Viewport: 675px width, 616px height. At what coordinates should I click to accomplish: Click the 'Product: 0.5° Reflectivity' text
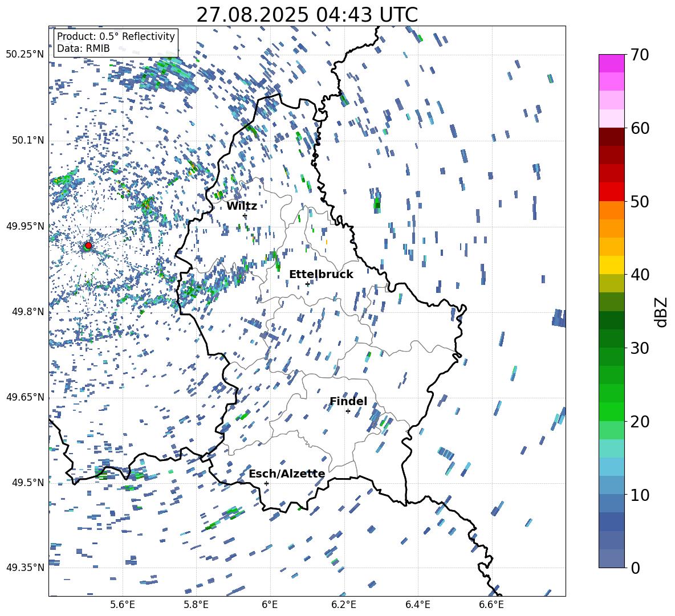pos(116,36)
